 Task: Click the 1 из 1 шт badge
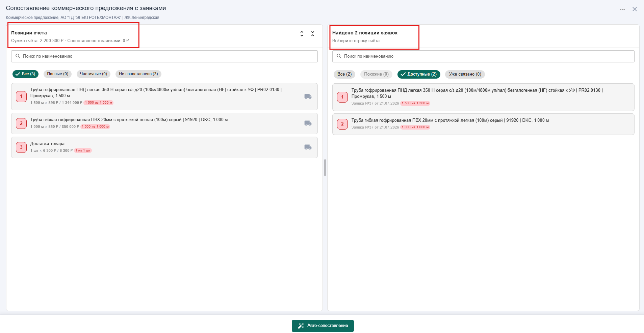click(83, 150)
